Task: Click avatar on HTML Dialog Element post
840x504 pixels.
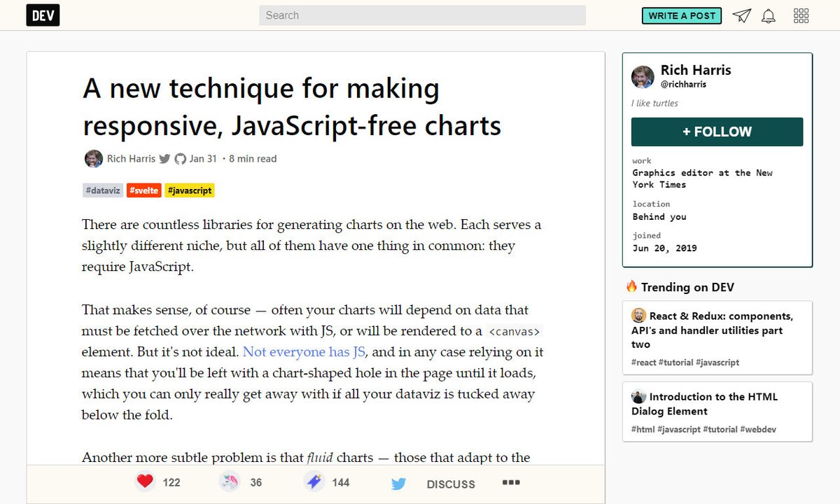Action: 638,396
